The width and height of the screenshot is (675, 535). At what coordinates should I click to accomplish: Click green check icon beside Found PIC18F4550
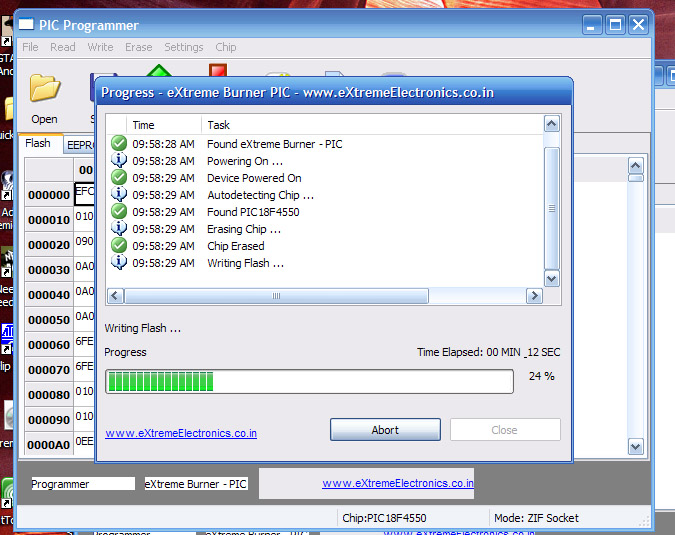coord(119,211)
